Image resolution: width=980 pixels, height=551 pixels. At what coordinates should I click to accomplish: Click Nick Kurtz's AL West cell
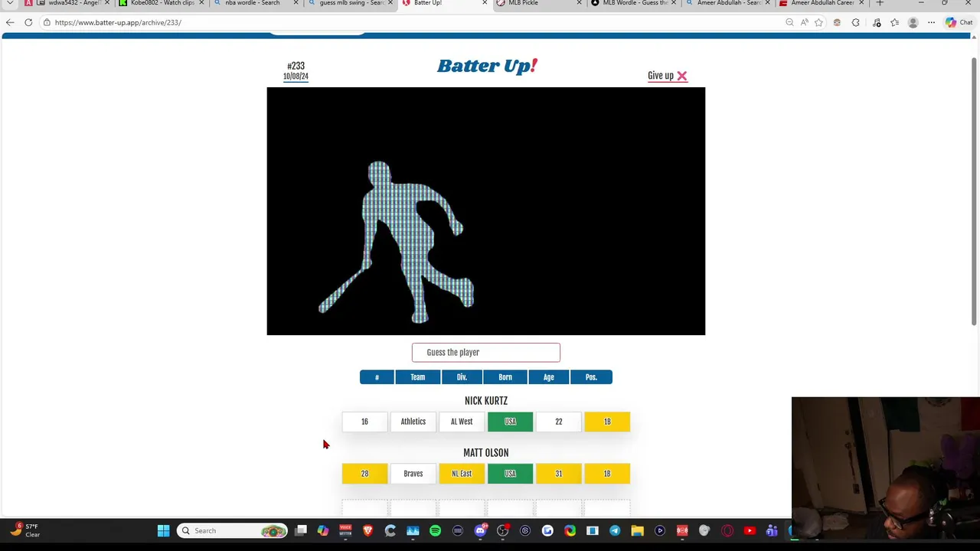(462, 422)
